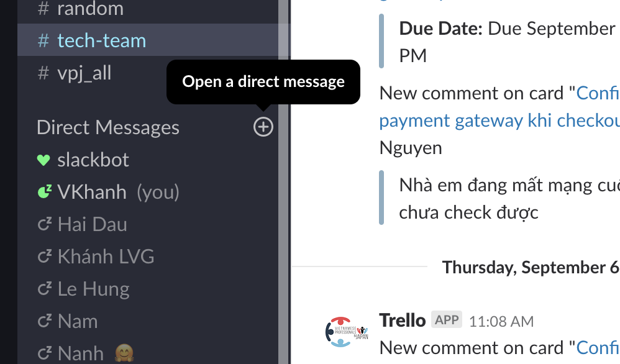This screenshot has width=620, height=364.
Task: Click the hugging emoji next to Nanh
Action: [124, 353]
